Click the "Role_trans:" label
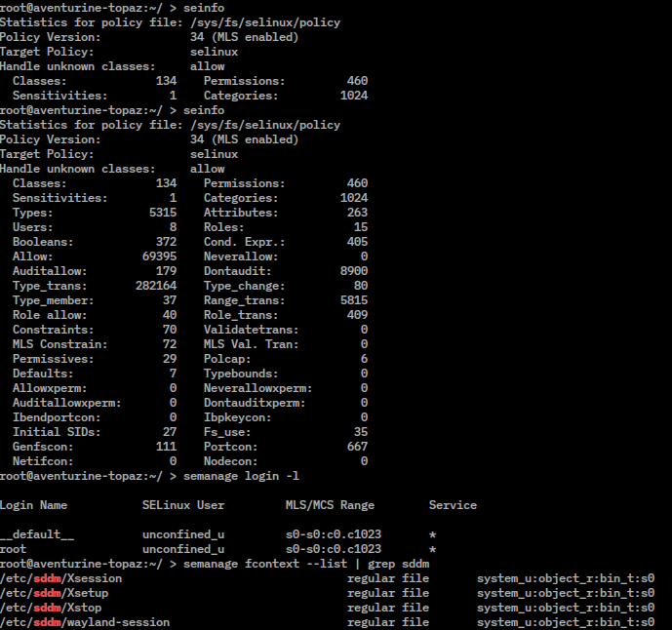The image size is (672, 630). coord(241,315)
